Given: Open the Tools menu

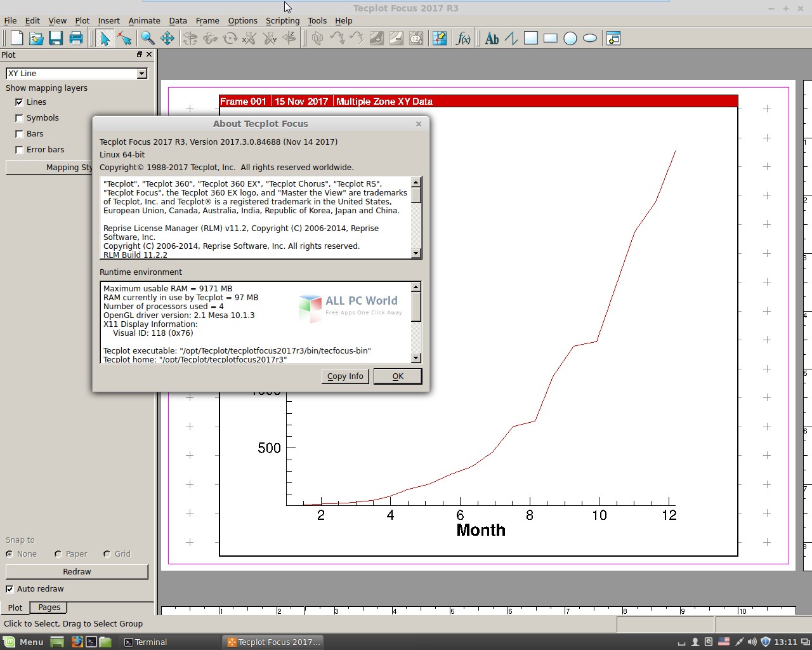Looking at the screenshot, I should click(317, 20).
